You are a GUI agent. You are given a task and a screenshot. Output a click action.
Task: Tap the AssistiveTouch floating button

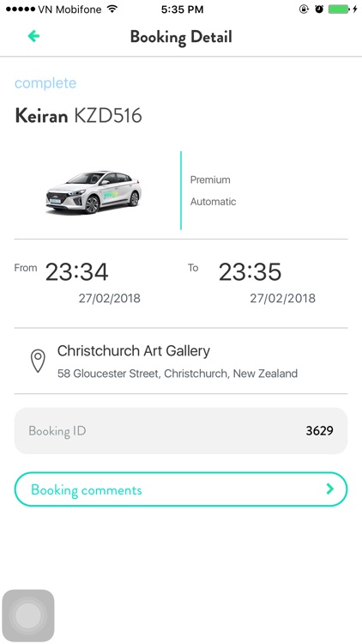(x=28, y=616)
